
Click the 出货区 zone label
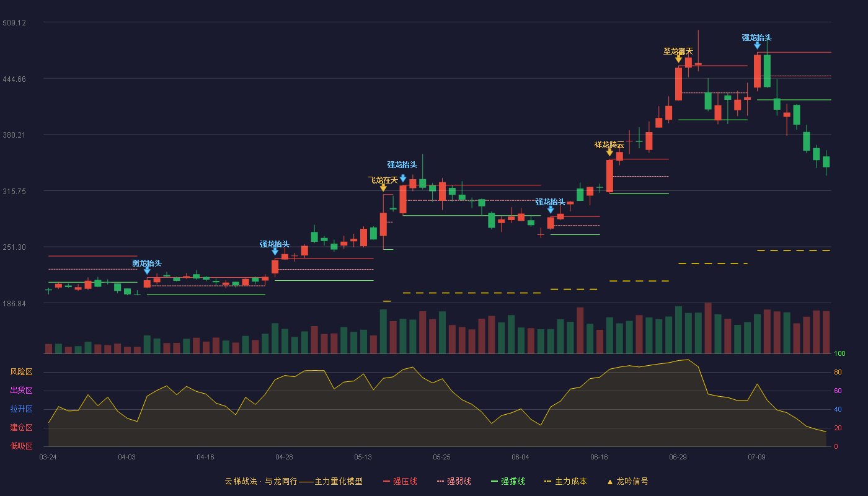(x=22, y=391)
